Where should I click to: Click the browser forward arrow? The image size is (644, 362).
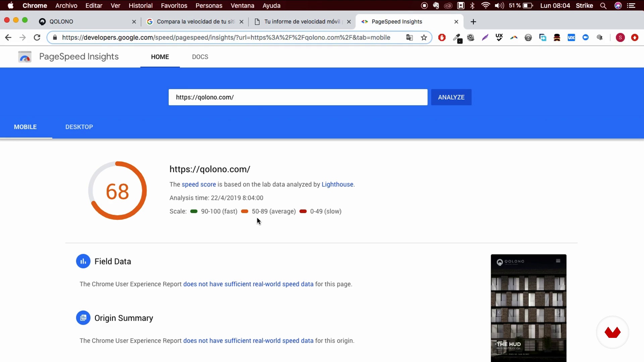(x=22, y=38)
